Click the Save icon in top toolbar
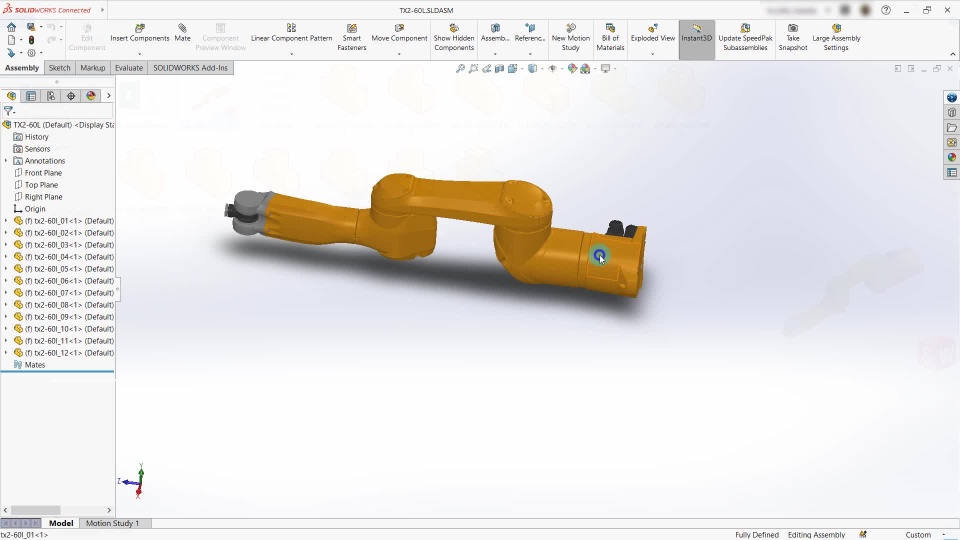Viewport: 960px width, 540px height. tap(31, 27)
